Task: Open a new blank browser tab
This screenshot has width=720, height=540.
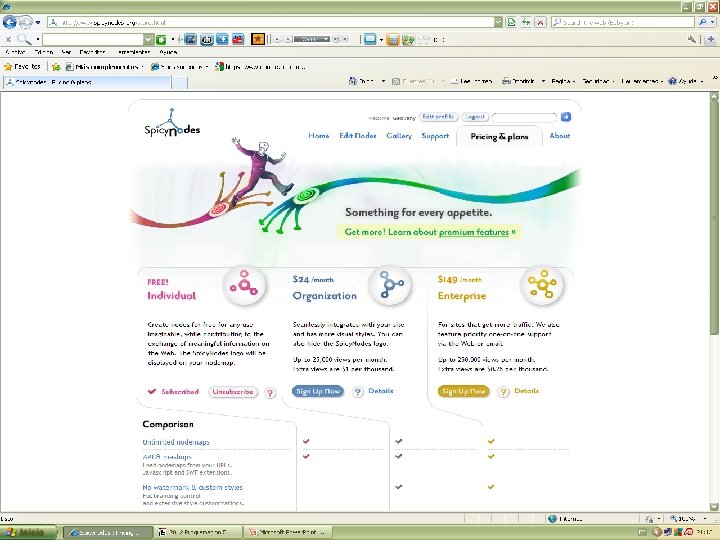Action: pos(180,83)
